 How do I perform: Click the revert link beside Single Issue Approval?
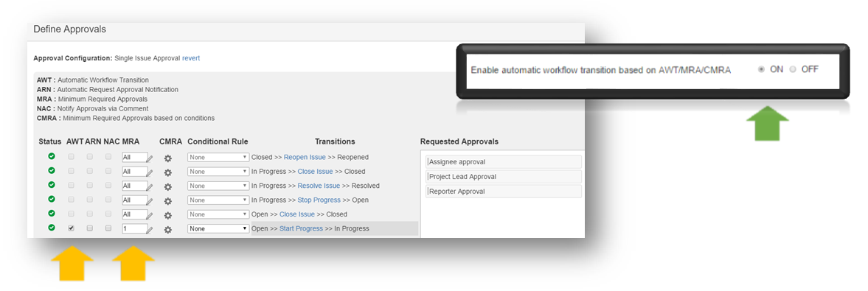pos(191,58)
